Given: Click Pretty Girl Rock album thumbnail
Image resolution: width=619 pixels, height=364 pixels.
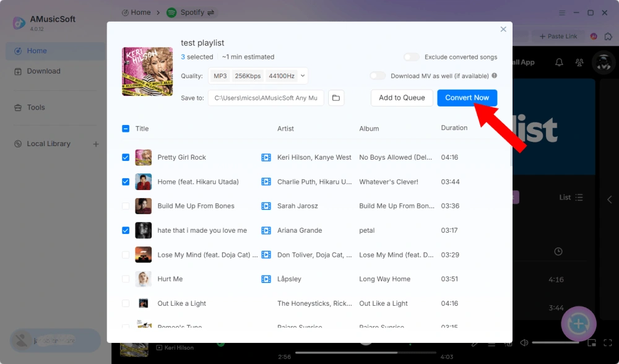Looking at the screenshot, I should click(x=144, y=157).
